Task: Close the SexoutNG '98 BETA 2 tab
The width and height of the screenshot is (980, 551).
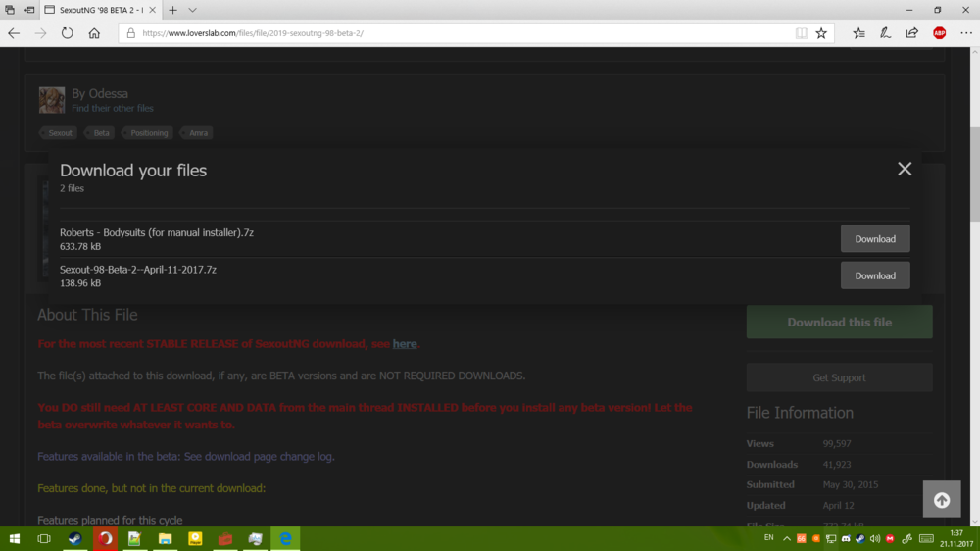Action: point(152,10)
